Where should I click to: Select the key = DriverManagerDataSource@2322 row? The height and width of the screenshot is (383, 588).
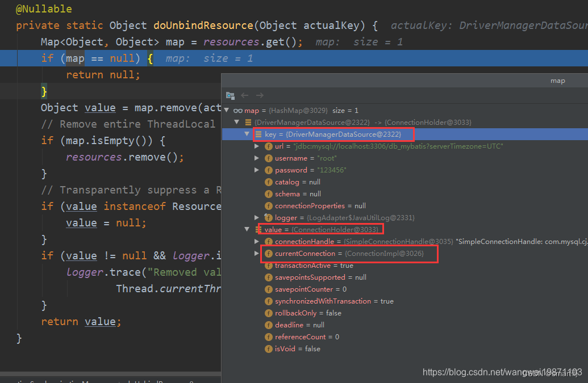[405, 134]
